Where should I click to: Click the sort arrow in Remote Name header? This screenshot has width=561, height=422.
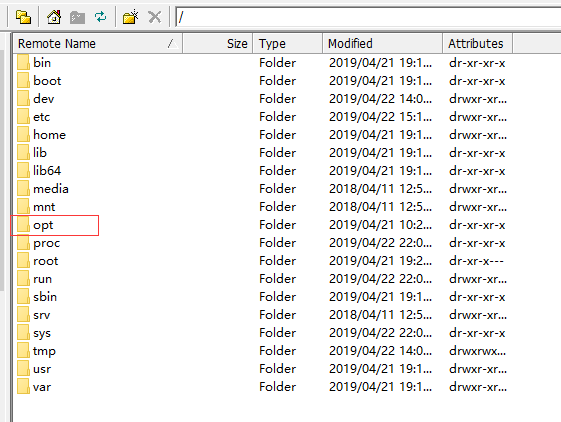click(172, 44)
